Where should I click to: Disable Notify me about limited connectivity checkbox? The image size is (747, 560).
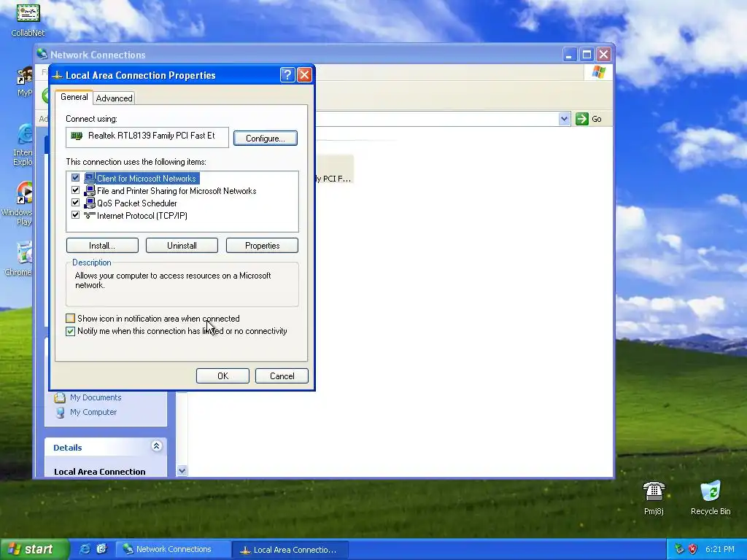[x=71, y=331]
